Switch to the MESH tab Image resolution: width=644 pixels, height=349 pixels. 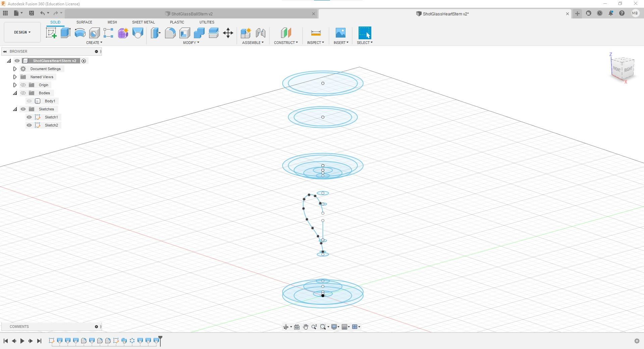click(112, 22)
